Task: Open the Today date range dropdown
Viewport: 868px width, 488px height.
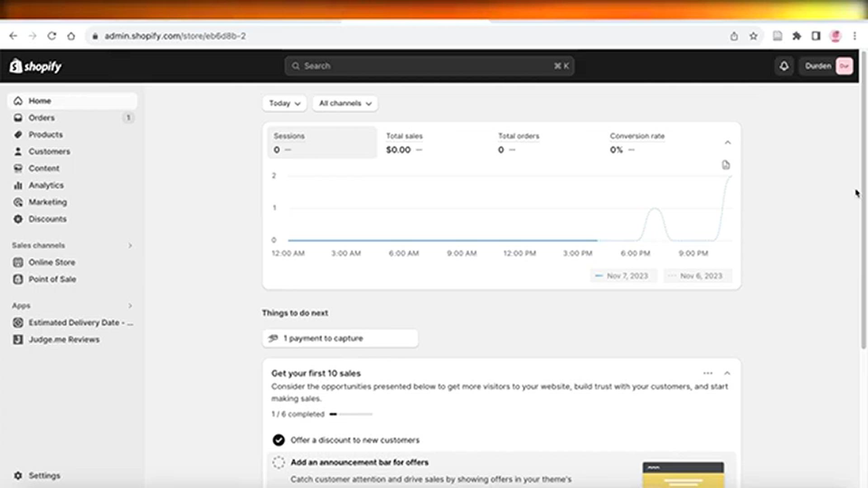Action: pyautogui.click(x=284, y=103)
